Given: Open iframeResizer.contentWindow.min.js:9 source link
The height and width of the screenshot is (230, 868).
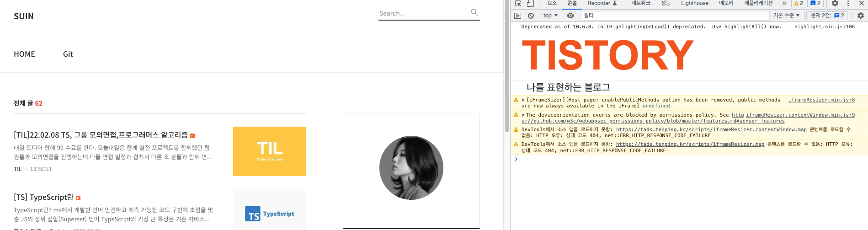Looking at the screenshot, I should tap(800, 115).
